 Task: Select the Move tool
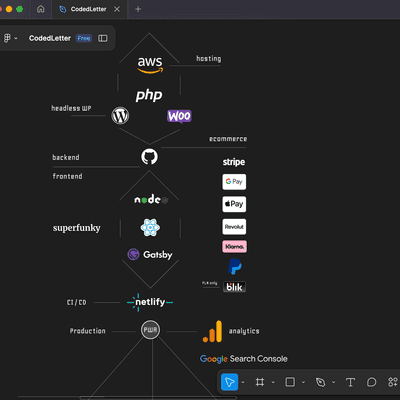coord(230,382)
